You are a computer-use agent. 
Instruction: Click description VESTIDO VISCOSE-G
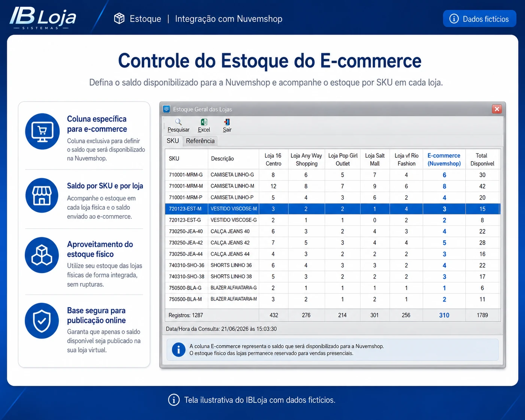(x=234, y=220)
